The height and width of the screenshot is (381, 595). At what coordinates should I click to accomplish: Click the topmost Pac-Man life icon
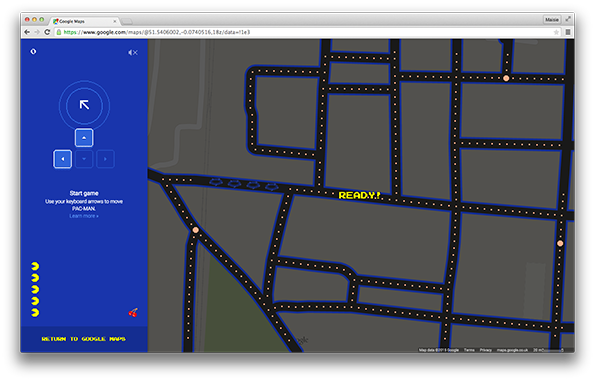point(35,266)
